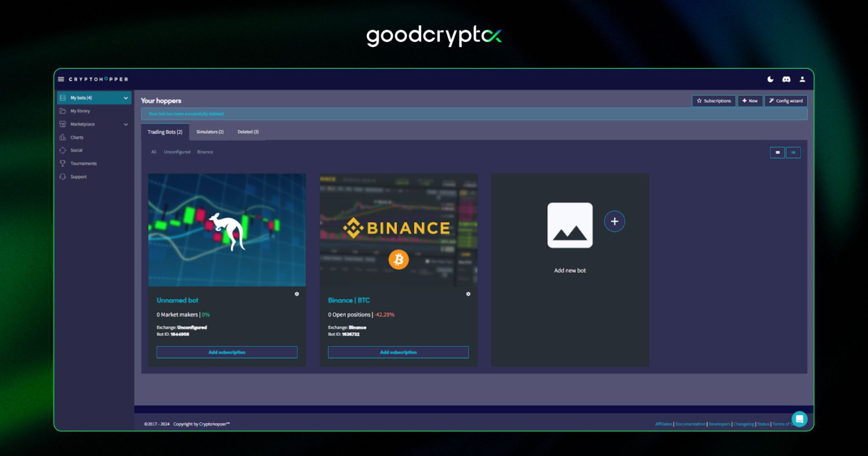
Task: Select the All filter
Action: [x=154, y=152]
